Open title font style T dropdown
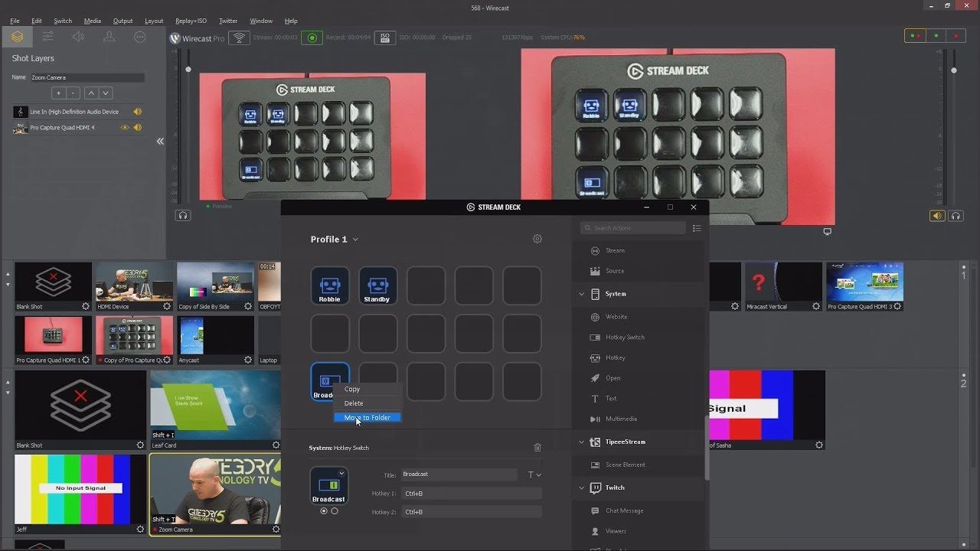Screen dimensions: 980x551 click(534, 475)
